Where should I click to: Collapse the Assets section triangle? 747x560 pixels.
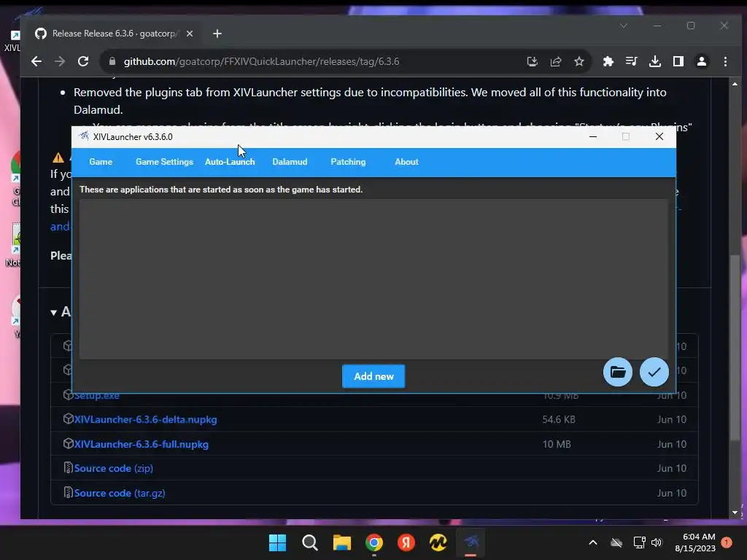[x=54, y=312]
